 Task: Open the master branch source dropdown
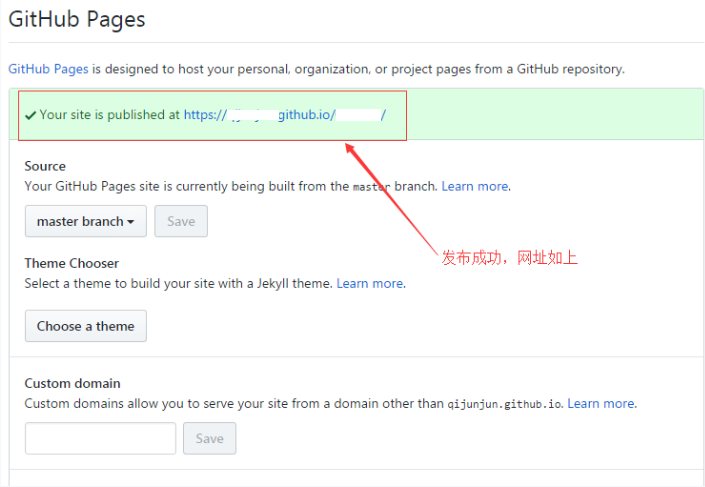tap(86, 221)
